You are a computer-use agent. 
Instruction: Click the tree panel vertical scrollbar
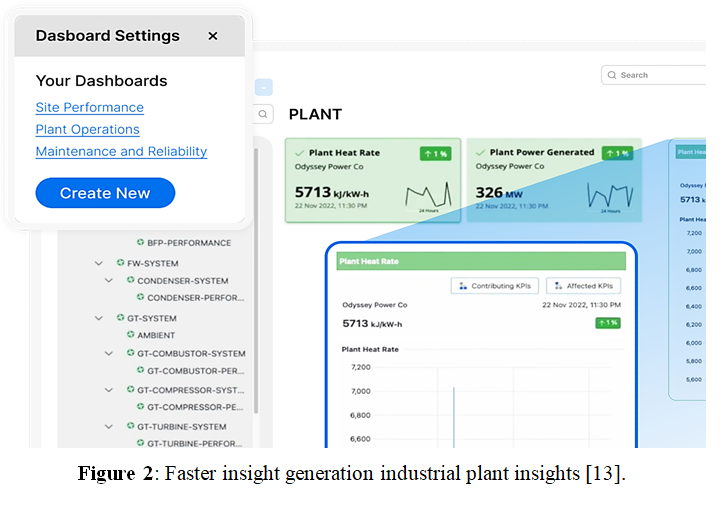coord(256,280)
